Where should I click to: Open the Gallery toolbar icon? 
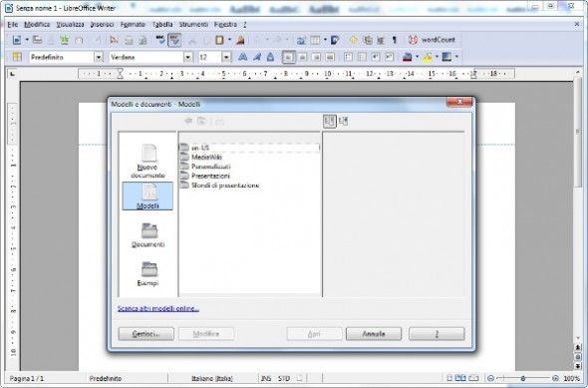click(368, 40)
